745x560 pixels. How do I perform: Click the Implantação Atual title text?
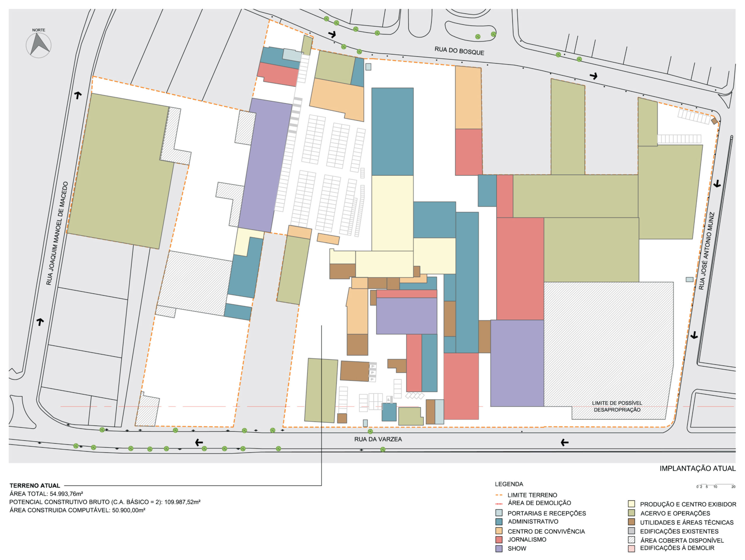tap(697, 468)
